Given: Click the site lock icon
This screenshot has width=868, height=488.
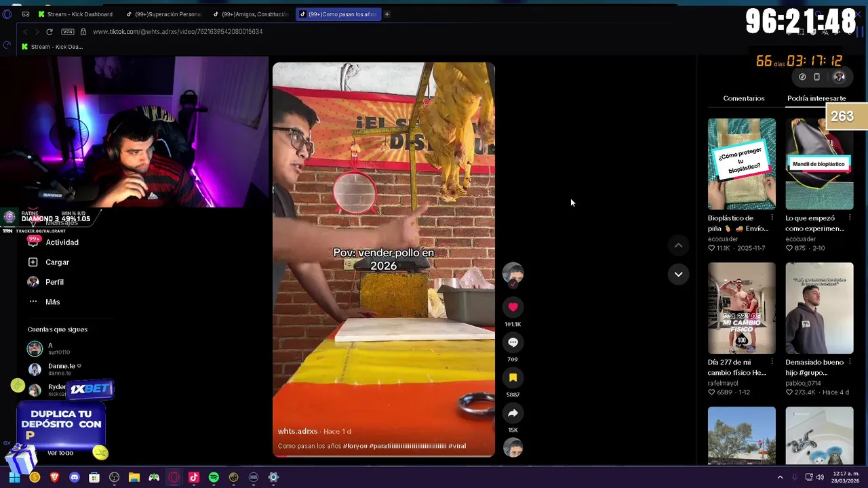Looking at the screenshot, I should coord(83,31).
